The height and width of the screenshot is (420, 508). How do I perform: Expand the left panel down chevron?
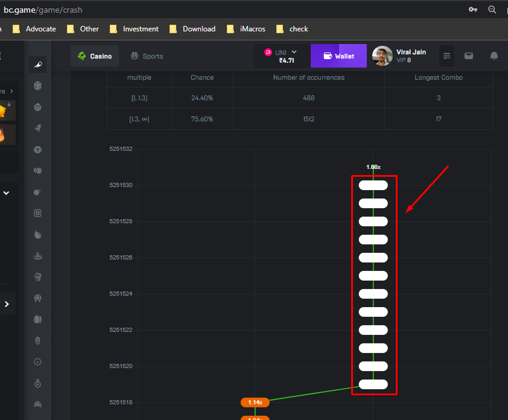click(7, 193)
